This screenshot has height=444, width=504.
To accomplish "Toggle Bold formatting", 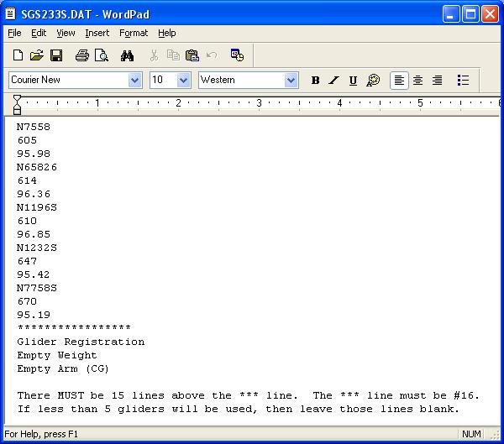I will pyautogui.click(x=315, y=81).
